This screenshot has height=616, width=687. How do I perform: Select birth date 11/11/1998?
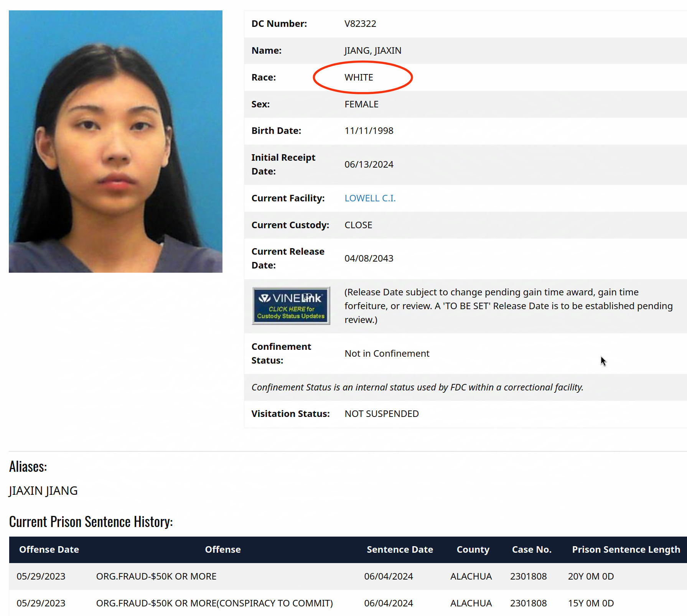point(369,131)
